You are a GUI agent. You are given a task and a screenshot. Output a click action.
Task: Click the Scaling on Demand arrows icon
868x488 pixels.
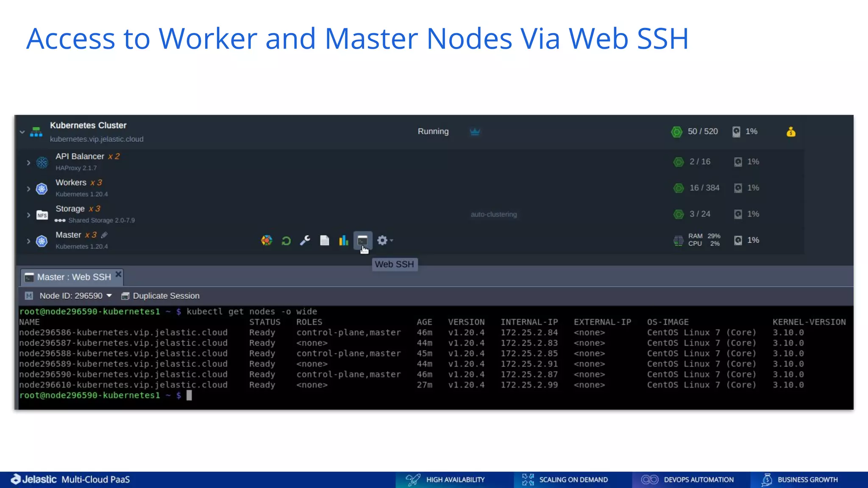click(x=528, y=480)
